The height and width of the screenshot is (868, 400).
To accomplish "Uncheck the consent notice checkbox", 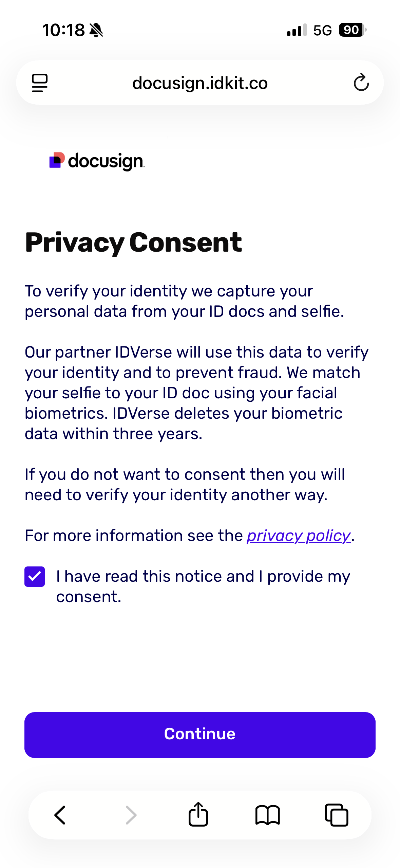I will click(35, 577).
